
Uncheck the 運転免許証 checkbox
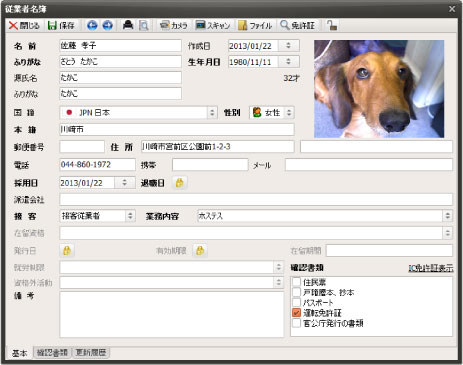coord(296,313)
